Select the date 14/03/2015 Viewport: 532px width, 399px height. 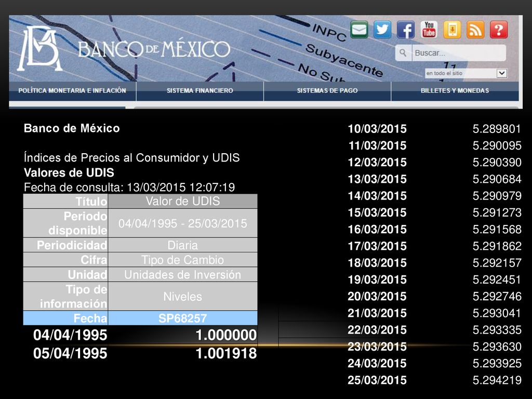377,196
